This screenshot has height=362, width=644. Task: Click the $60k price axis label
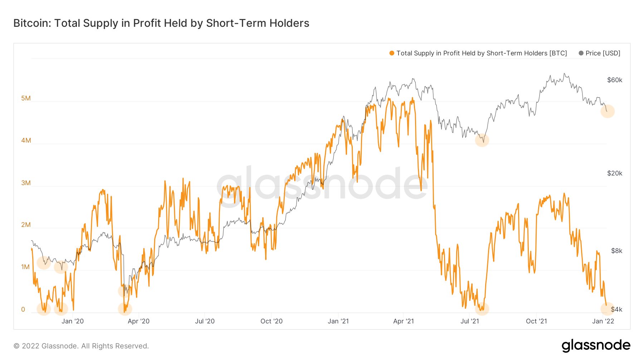coord(615,80)
